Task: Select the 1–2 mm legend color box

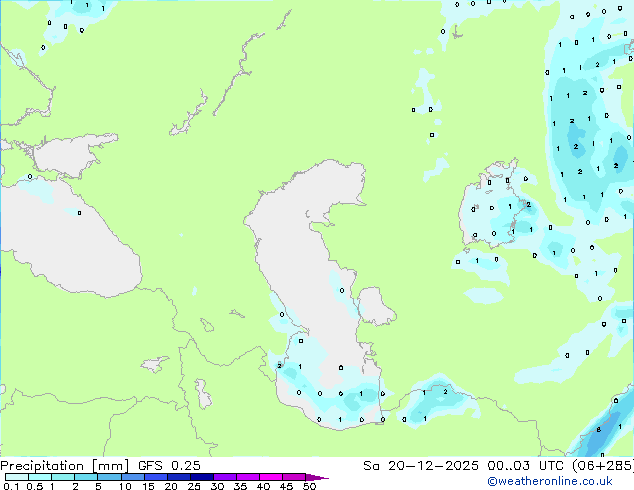Action: click(x=63, y=477)
